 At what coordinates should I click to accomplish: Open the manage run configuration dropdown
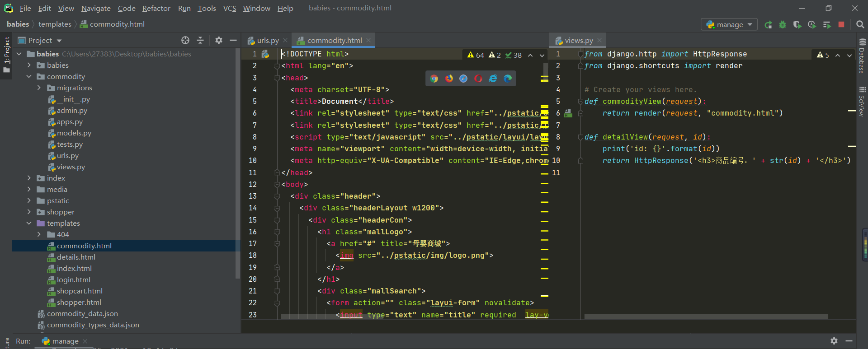(x=729, y=24)
